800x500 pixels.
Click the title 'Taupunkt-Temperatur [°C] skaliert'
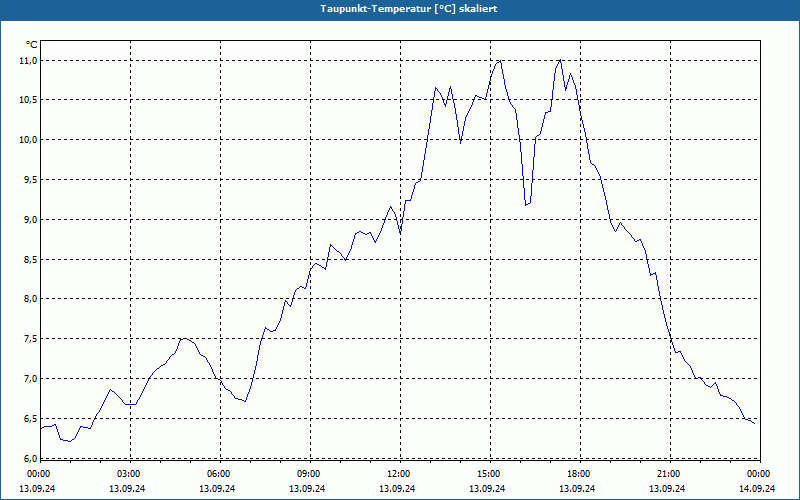coord(409,9)
